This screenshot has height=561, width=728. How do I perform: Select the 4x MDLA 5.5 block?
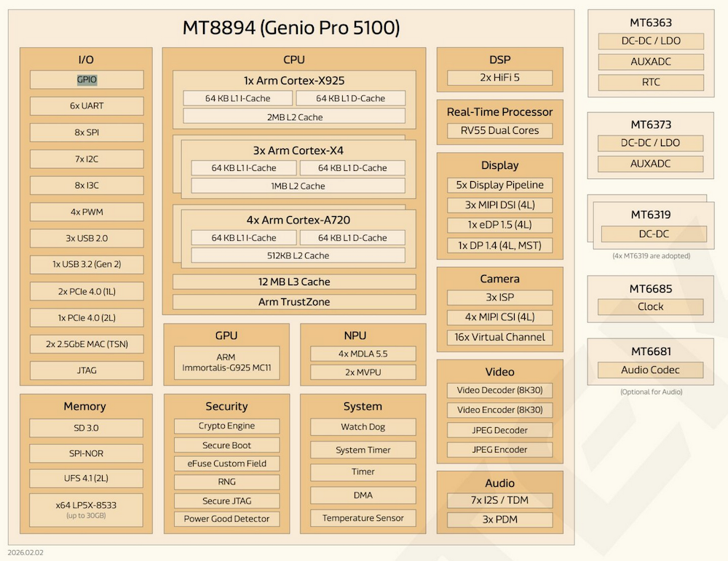363,354
